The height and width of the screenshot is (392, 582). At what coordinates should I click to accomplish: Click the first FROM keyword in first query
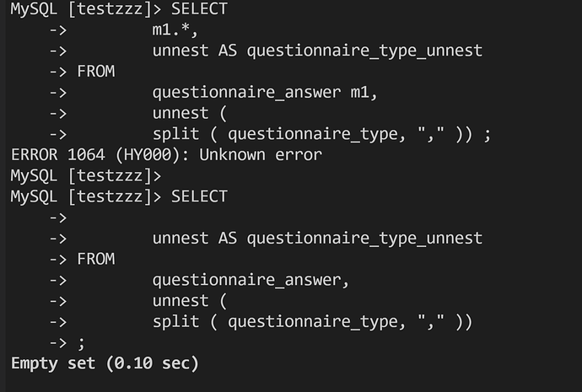coord(95,72)
